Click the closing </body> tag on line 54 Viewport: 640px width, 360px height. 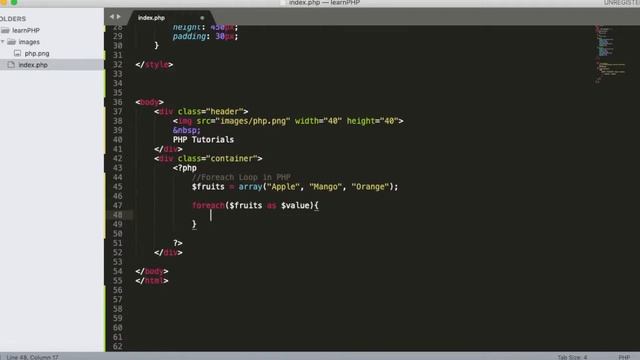pyautogui.click(x=152, y=271)
